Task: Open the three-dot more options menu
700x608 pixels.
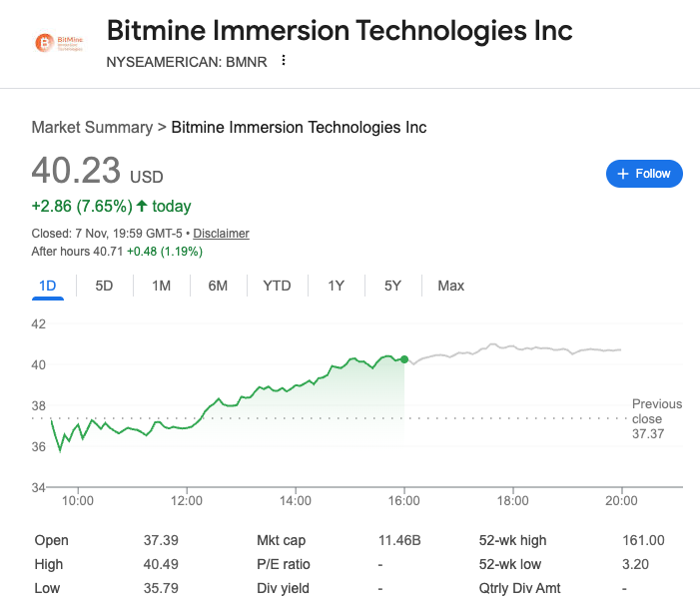Action: (284, 61)
